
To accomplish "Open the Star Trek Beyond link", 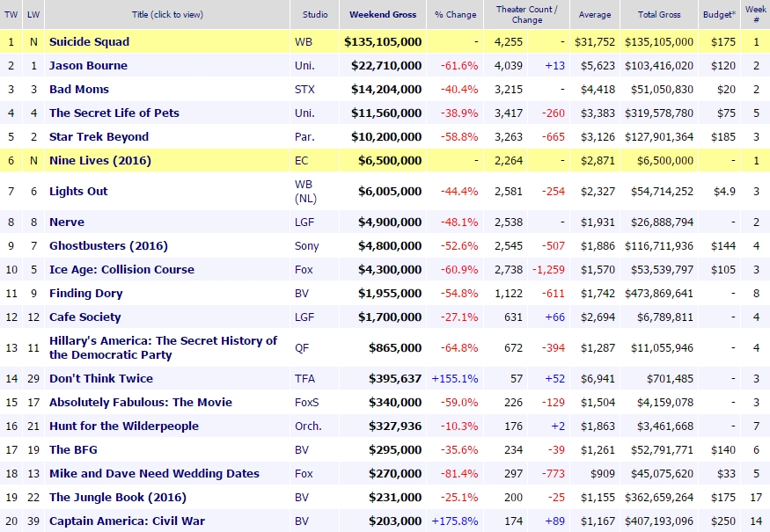I will [x=99, y=136].
